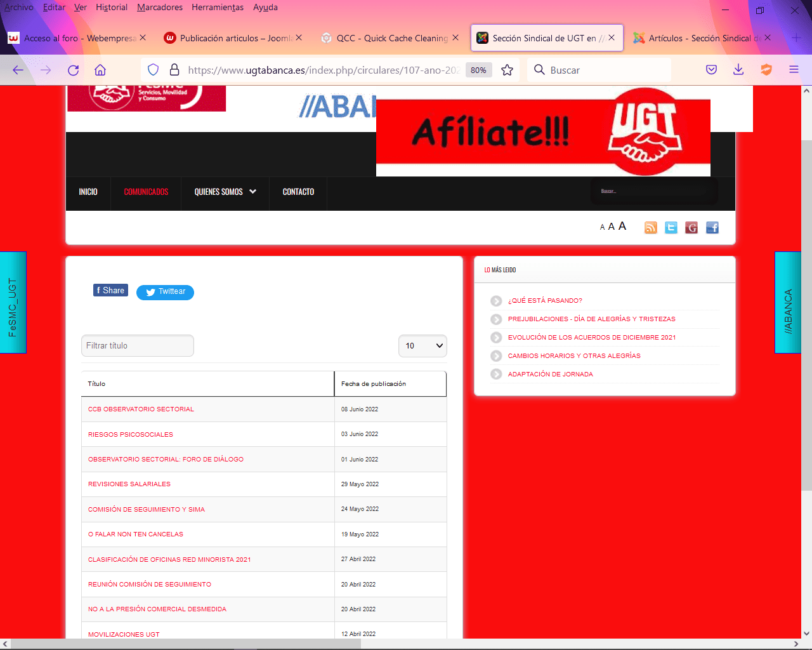Click the browser forward arrow

coord(46,70)
